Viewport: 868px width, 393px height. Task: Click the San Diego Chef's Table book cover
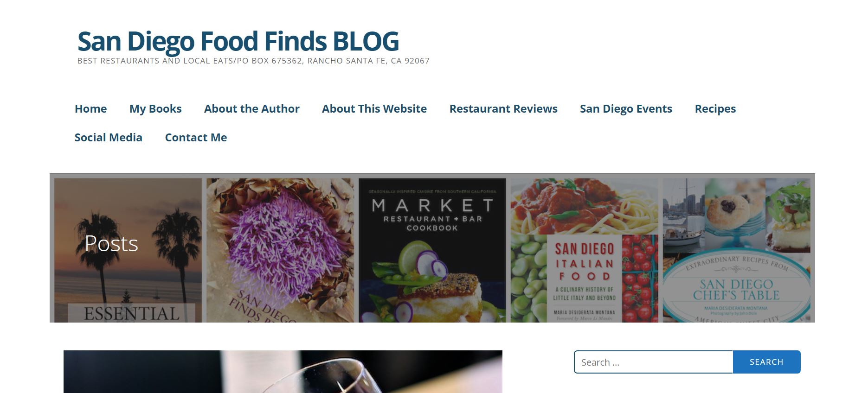(736, 250)
